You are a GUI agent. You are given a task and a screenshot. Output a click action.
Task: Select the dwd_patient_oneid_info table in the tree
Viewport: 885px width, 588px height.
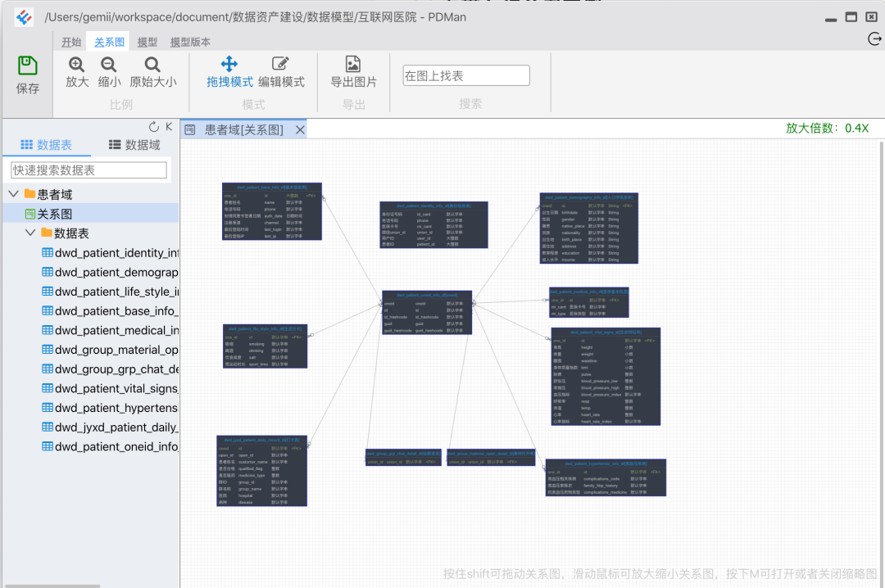click(x=110, y=446)
